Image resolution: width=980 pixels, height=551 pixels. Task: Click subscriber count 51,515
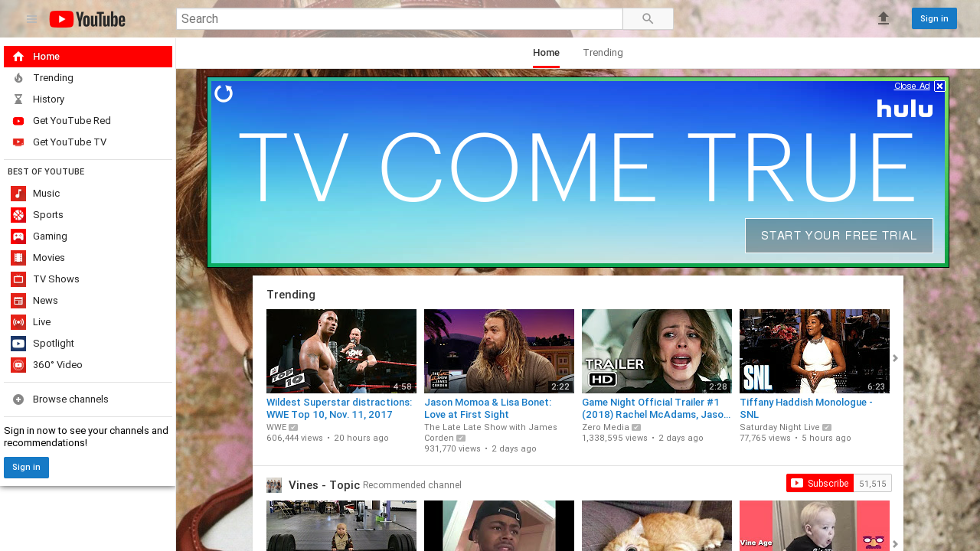click(x=873, y=483)
